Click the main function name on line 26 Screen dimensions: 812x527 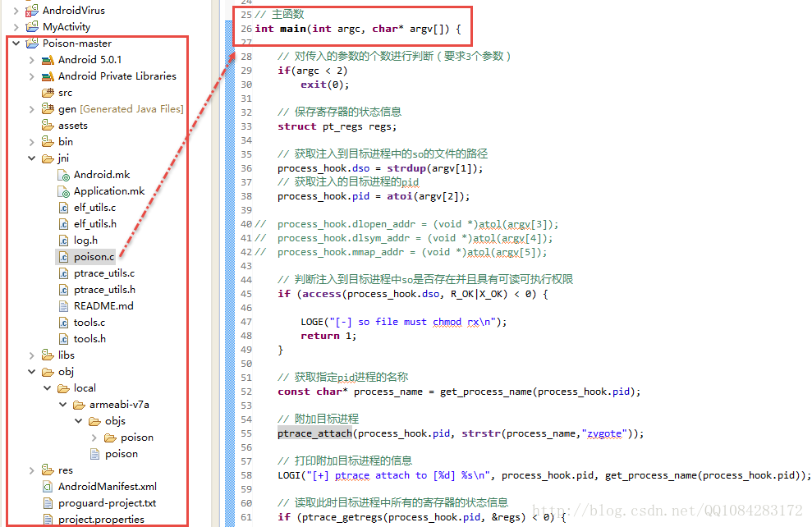click(292, 29)
